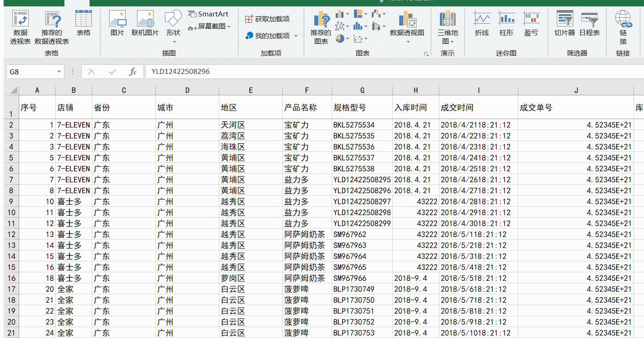Select cell 荔湾区
The height and width of the screenshot is (338, 644).
[x=251, y=136]
